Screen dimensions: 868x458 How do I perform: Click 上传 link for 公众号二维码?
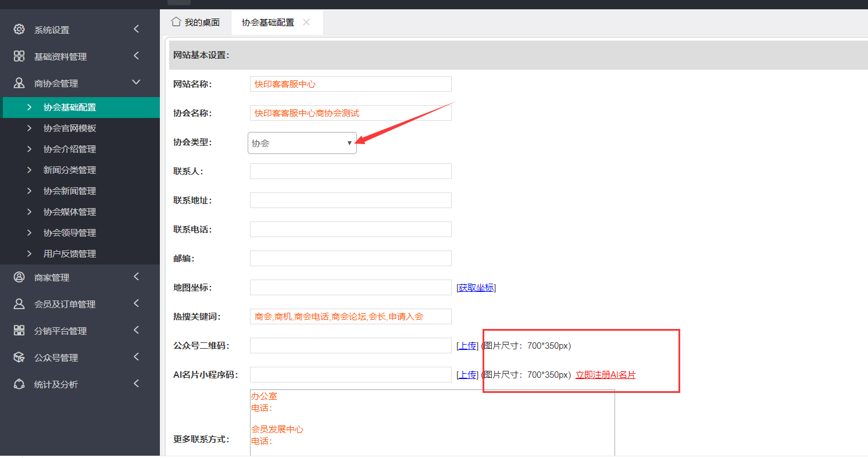[467, 346]
